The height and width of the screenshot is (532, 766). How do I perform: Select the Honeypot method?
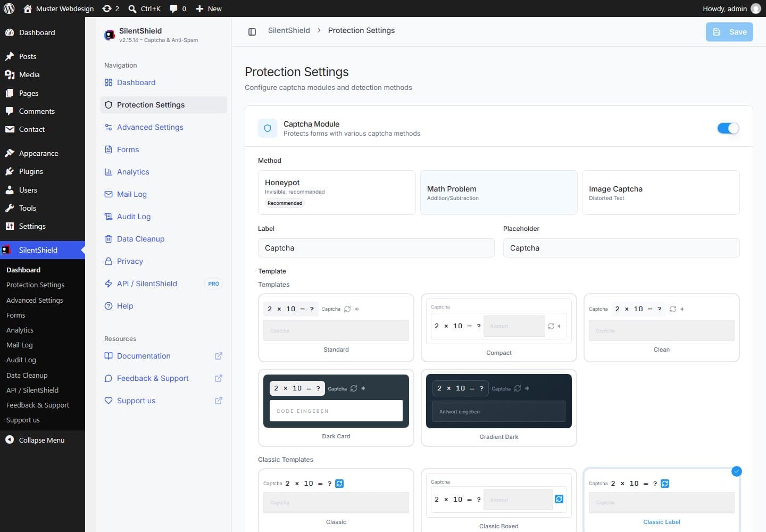(x=337, y=193)
